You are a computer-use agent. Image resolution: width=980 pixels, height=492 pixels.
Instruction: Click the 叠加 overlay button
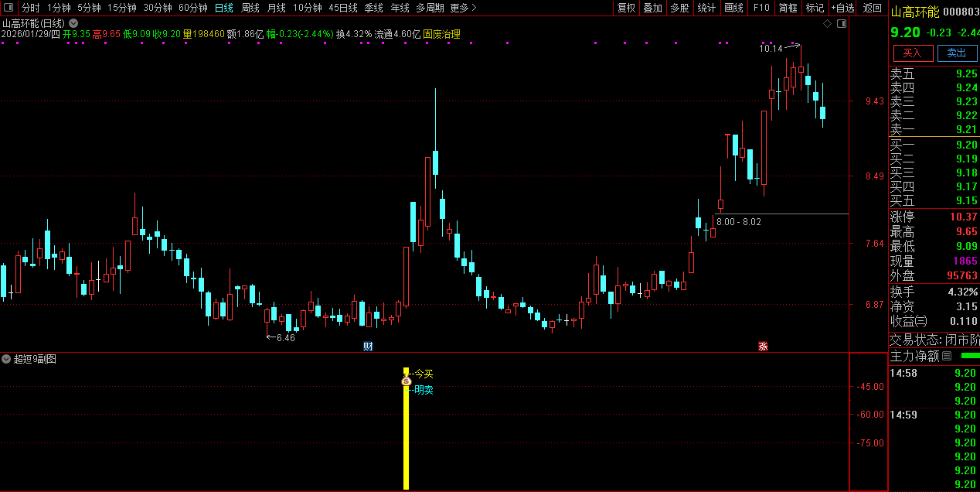(x=652, y=8)
